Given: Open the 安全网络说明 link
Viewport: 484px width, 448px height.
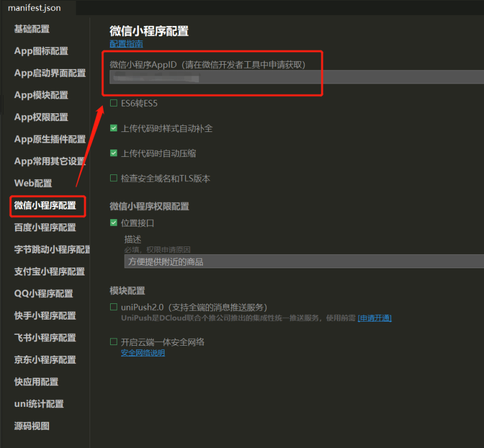Looking at the screenshot, I should [x=143, y=353].
